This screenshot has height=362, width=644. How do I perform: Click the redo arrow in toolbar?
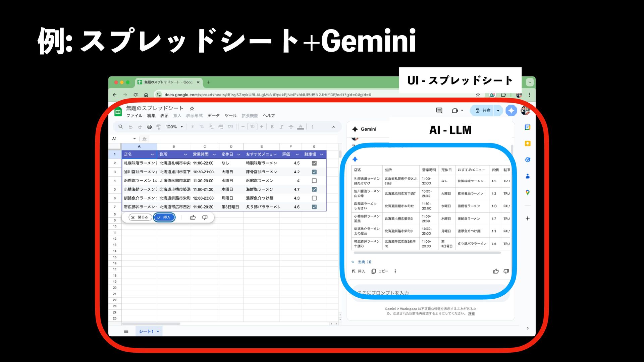coord(140,127)
